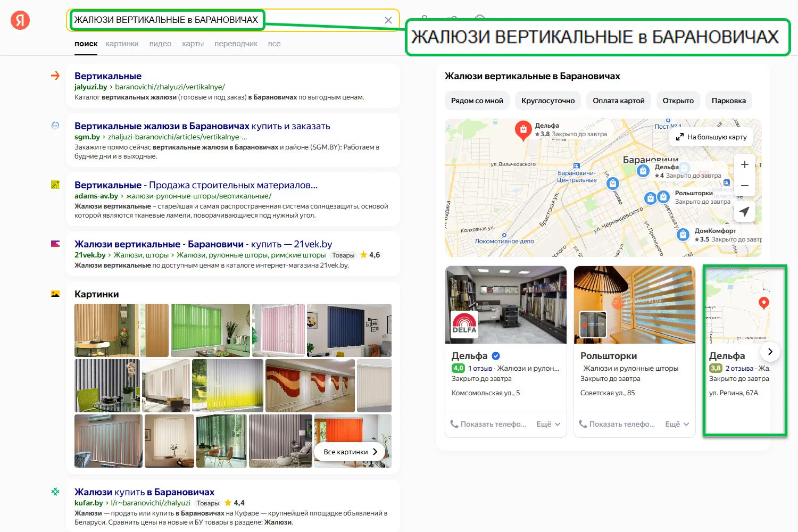Select the Рольшторки blue map pin

[x=663, y=196]
